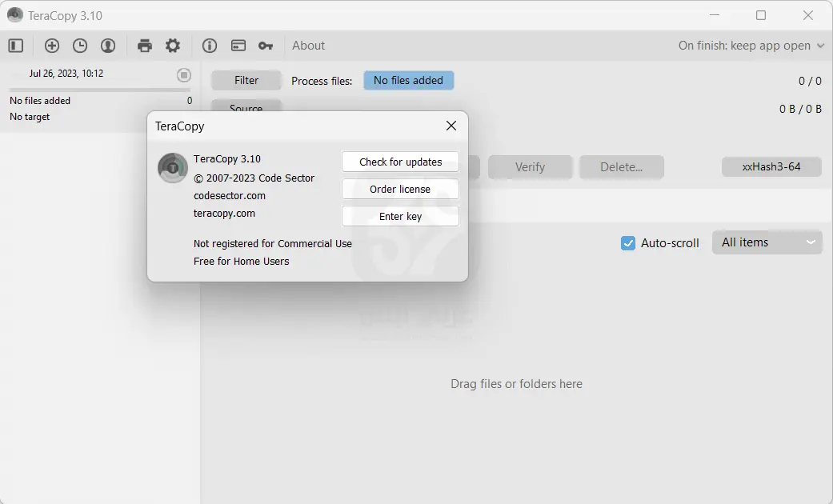Select the xxHash3-64 hash algorithm button

771,166
